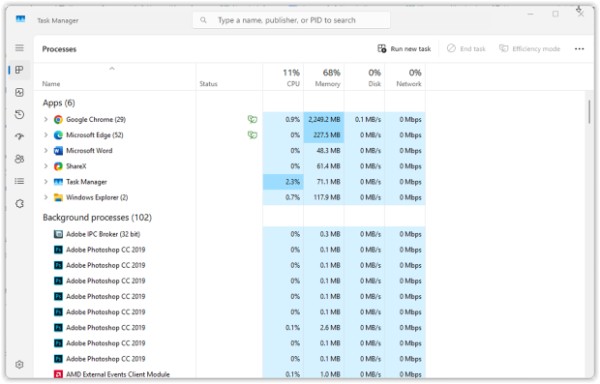
Task: Open the Services sidebar icon
Action: click(20, 203)
